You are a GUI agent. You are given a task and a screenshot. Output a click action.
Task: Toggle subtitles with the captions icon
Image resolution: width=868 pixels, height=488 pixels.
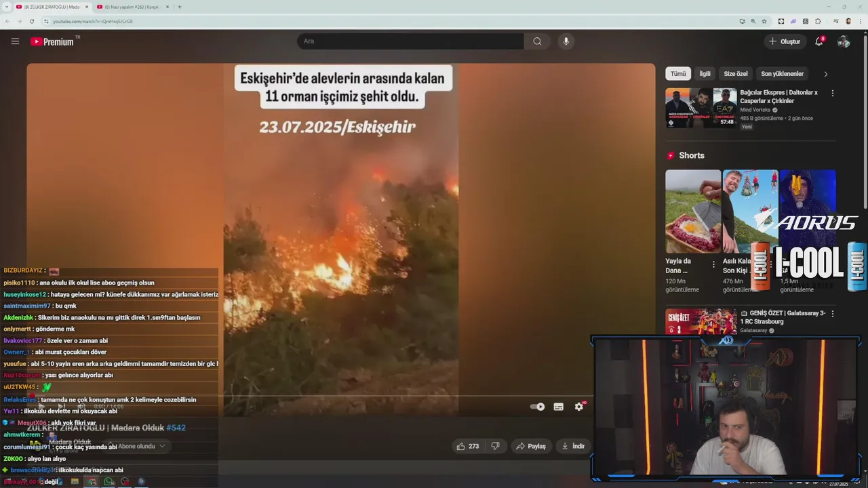tap(559, 407)
